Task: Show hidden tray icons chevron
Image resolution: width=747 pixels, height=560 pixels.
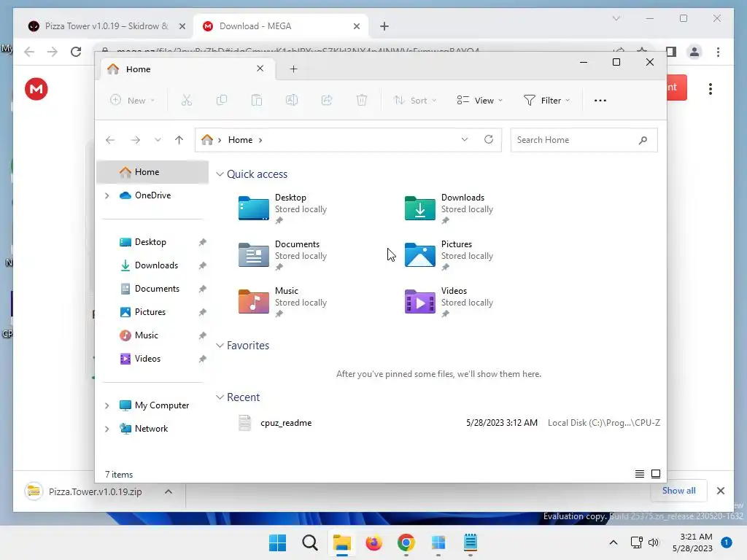Action: (614, 542)
